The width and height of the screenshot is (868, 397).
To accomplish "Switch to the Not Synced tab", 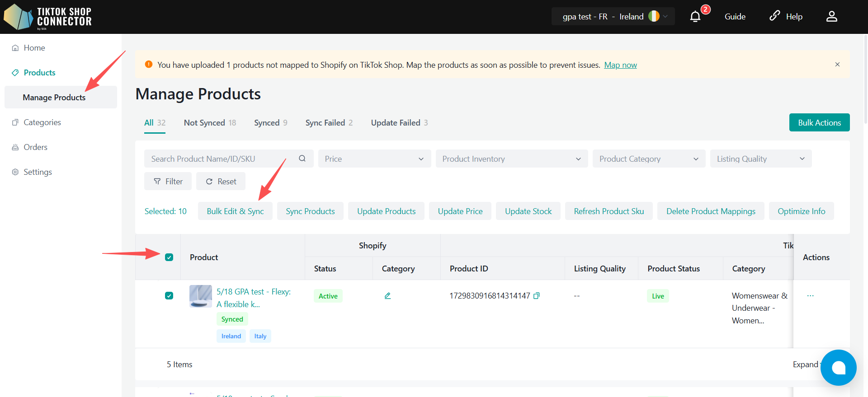I will pos(210,123).
